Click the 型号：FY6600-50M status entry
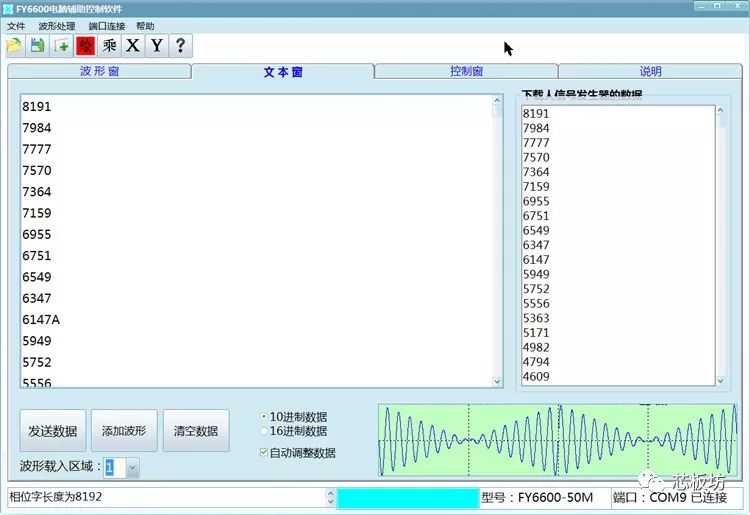 [537, 498]
